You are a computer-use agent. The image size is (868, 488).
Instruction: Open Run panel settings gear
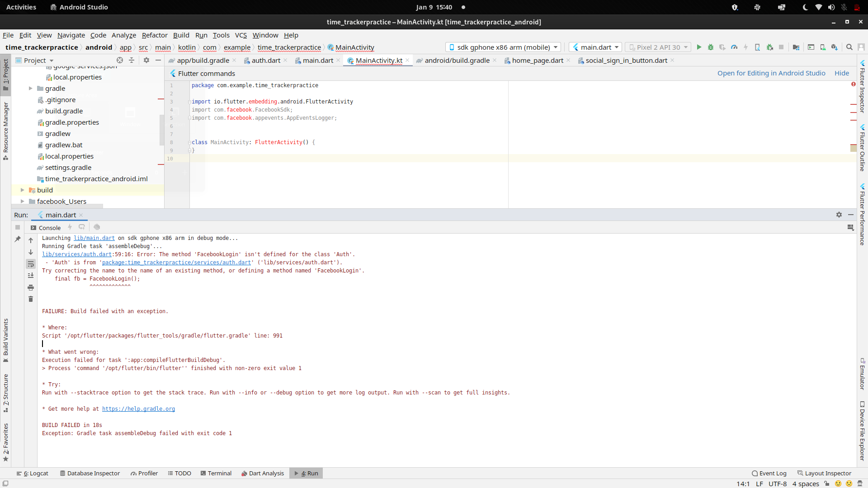click(839, 215)
